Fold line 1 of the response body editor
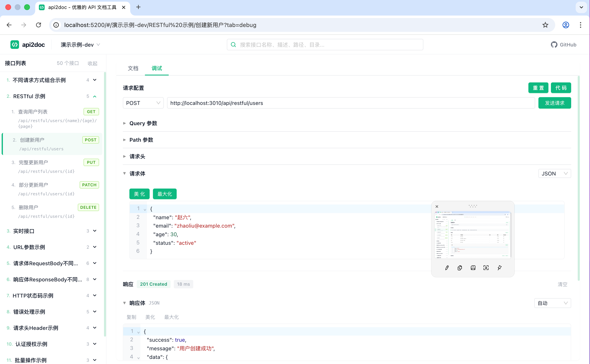The height and width of the screenshot is (364, 590). [139, 332]
